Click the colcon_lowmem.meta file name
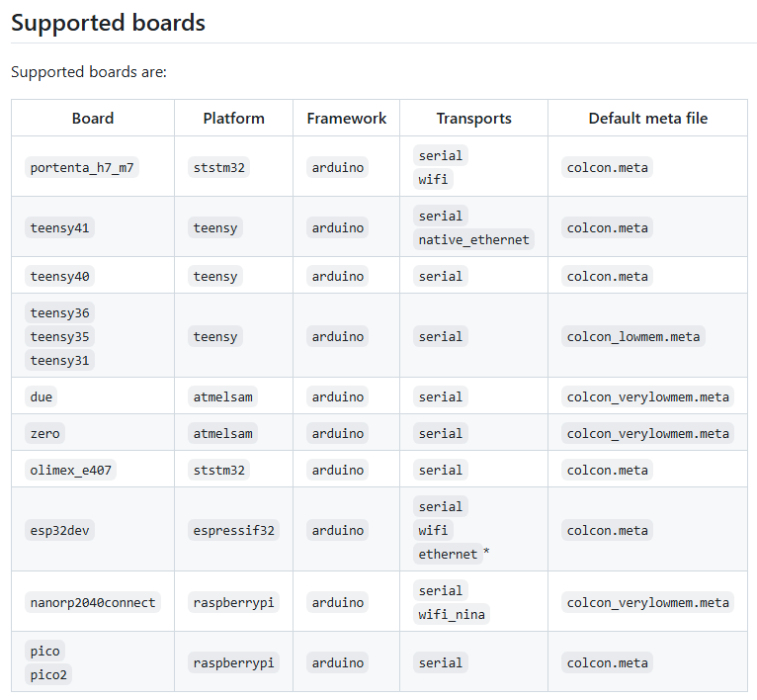This screenshot has width=757, height=700. tap(633, 336)
